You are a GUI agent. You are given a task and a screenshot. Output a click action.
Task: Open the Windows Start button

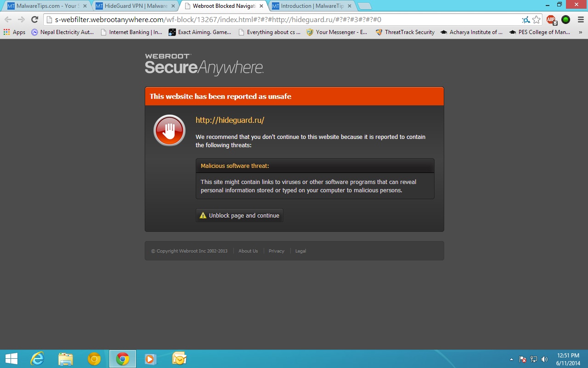click(x=11, y=359)
